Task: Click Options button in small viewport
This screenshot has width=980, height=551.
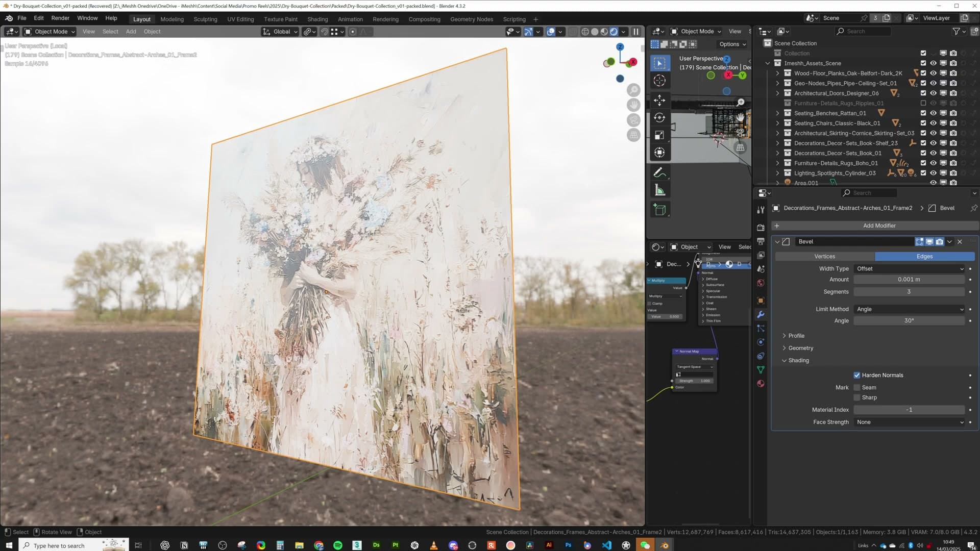Action: coord(732,44)
